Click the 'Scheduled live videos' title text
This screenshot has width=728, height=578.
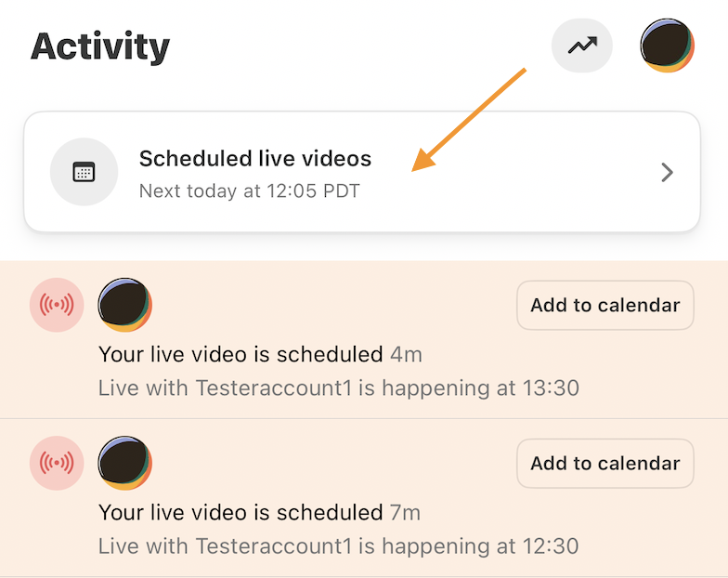(255, 158)
